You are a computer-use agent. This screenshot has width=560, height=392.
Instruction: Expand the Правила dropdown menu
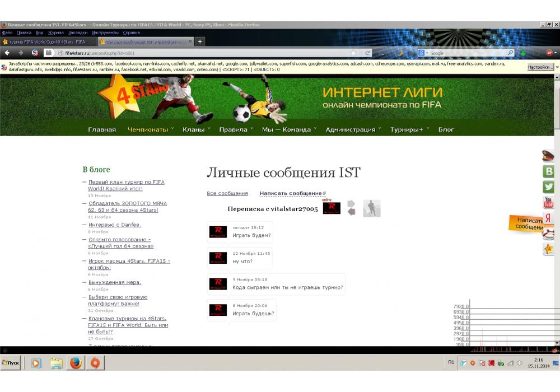pos(236,129)
